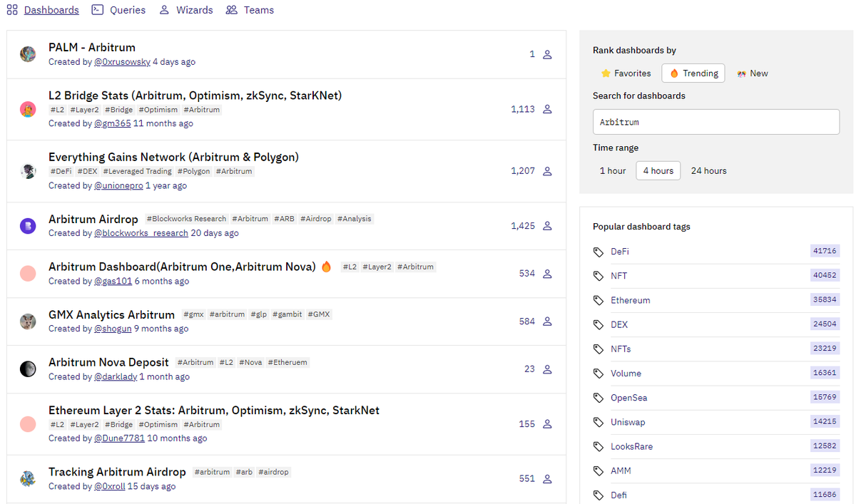The image size is (856, 504).
Task: Open Ethereum Layer 2 Stats dashboard
Action: pos(214,411)
